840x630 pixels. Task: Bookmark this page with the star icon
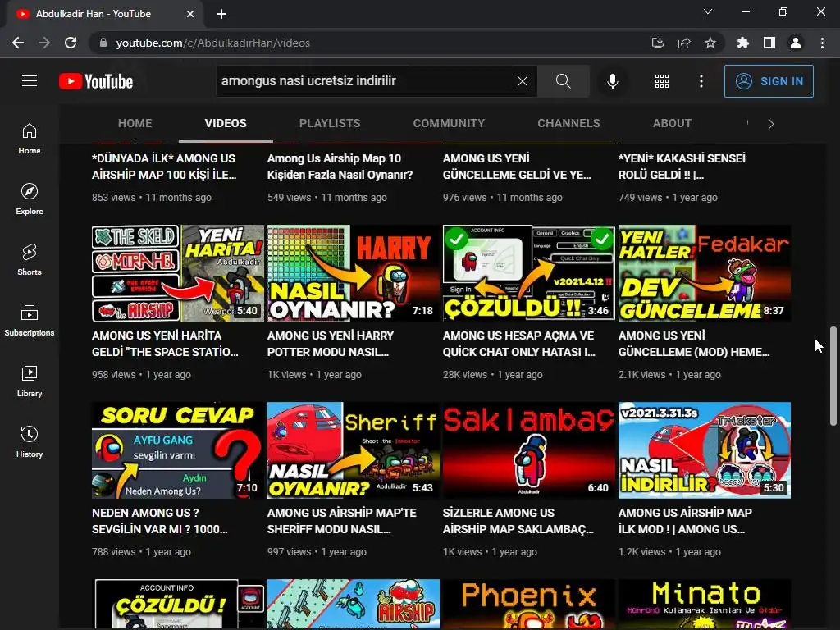[710, 43]
